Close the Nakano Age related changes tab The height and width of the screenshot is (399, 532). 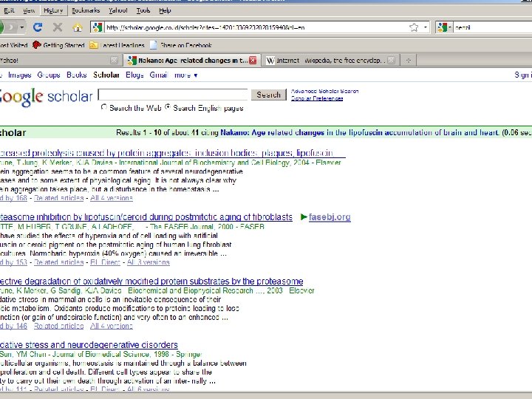(x=253, y=61)
